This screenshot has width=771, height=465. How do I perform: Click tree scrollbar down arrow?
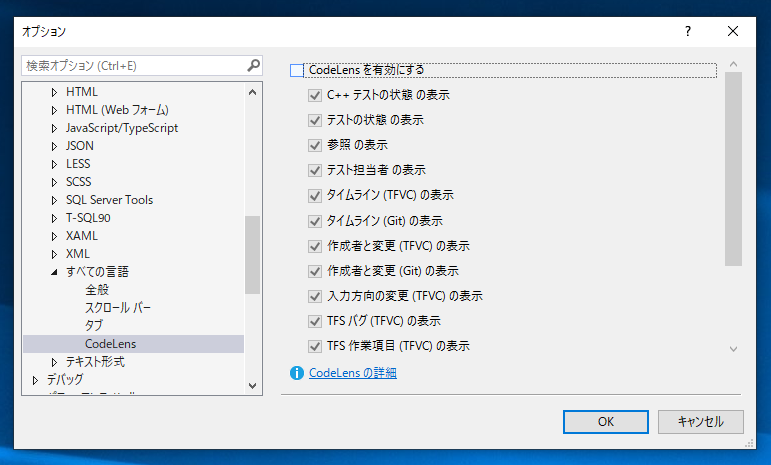(253, 386)
